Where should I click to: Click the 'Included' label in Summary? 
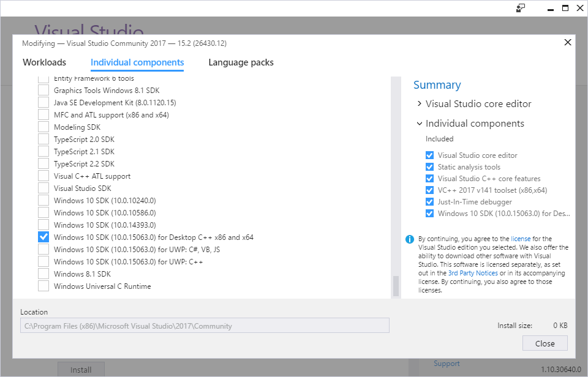coord(440,139)
